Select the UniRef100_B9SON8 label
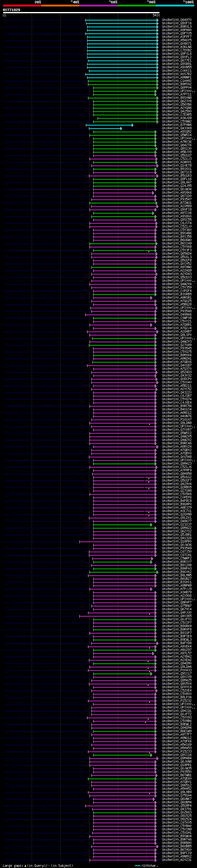This screenshot has height=868, width=197. pos(177,98)
